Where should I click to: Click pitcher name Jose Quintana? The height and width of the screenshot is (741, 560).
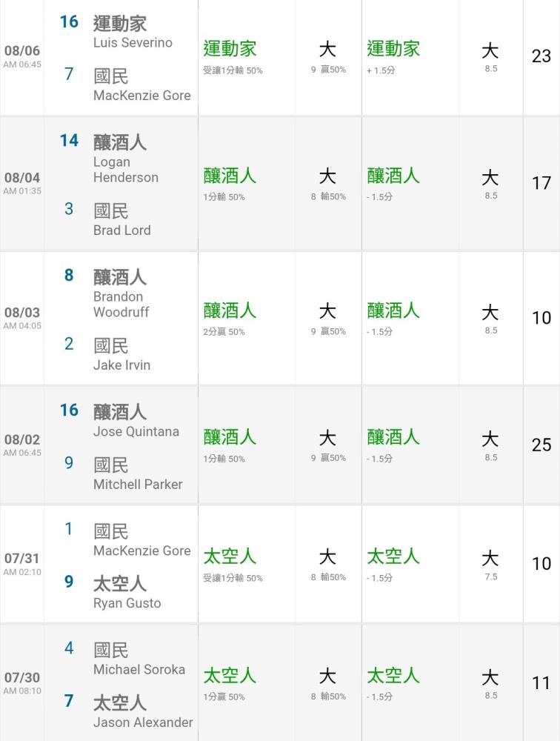coord(136,431)
